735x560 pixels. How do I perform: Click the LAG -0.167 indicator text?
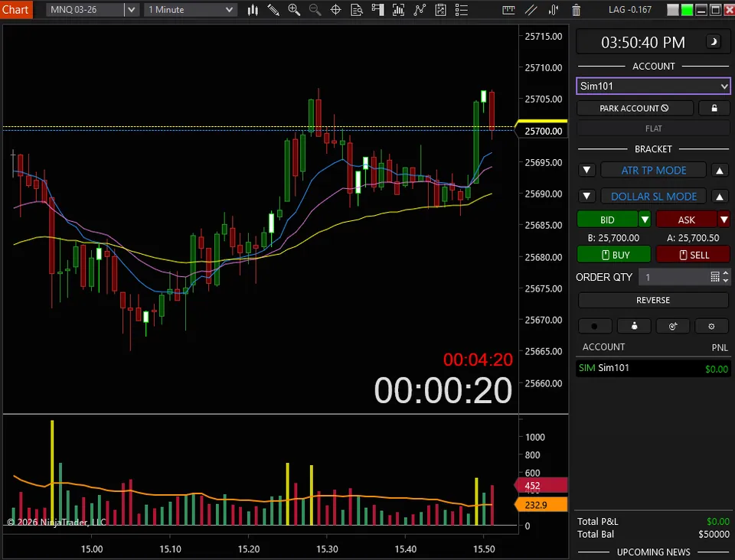tap(630, 10)
